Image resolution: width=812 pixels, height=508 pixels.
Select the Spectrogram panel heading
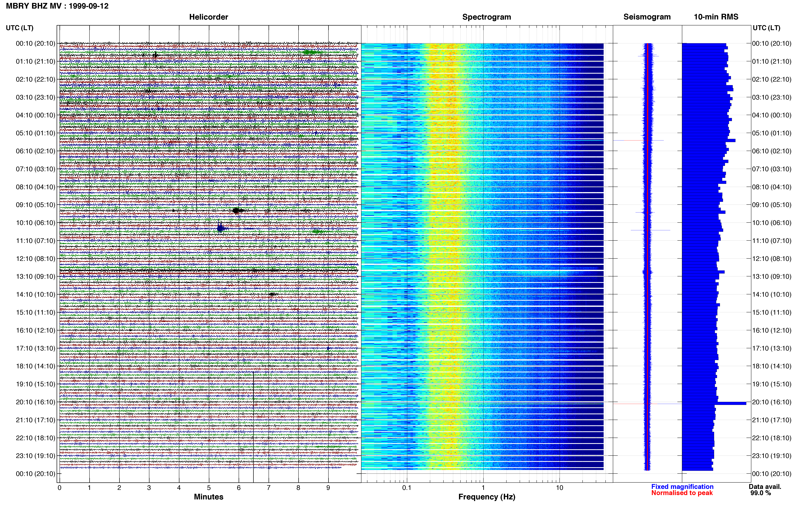click(x=487, y=17)
